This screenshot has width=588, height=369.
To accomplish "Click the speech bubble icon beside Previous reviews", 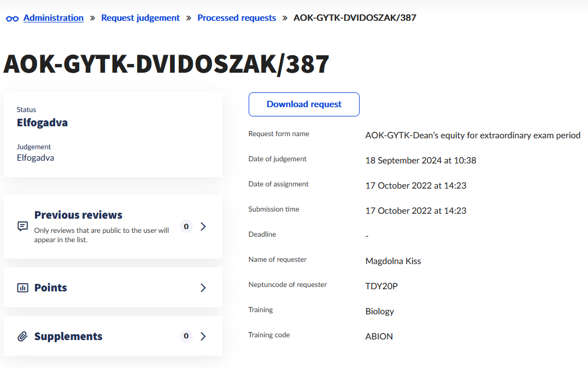I will (22, 226).
